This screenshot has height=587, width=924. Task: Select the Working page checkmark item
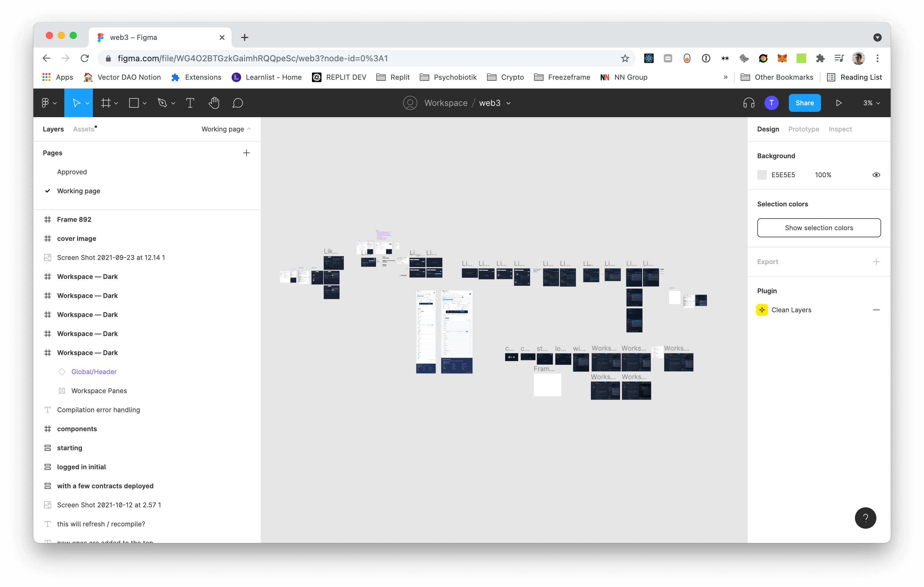coord(78,191)
